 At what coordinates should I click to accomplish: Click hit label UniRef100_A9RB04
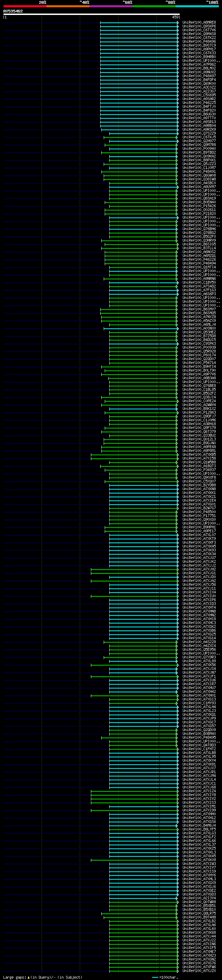click(199, 125)
